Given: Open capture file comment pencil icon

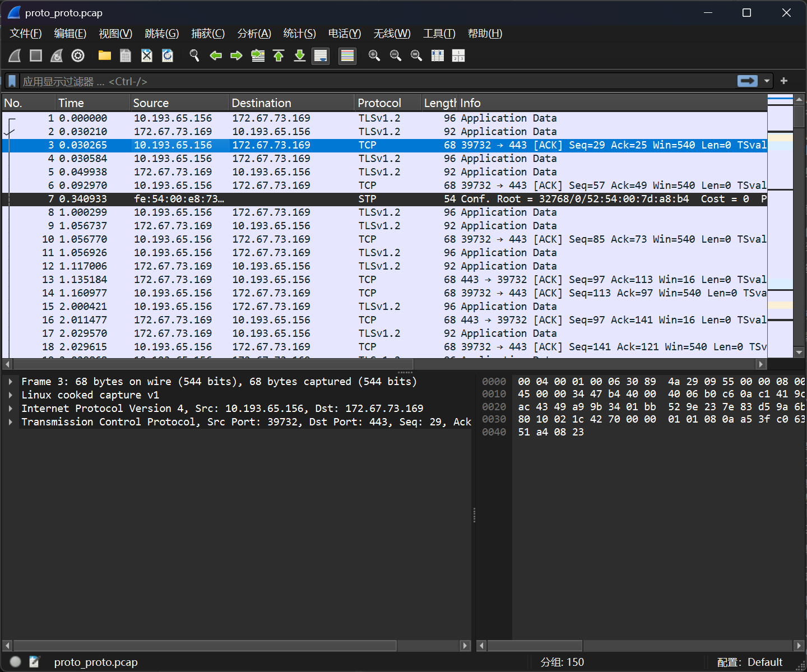Looking at the screenshot, I should coord(34,662).
